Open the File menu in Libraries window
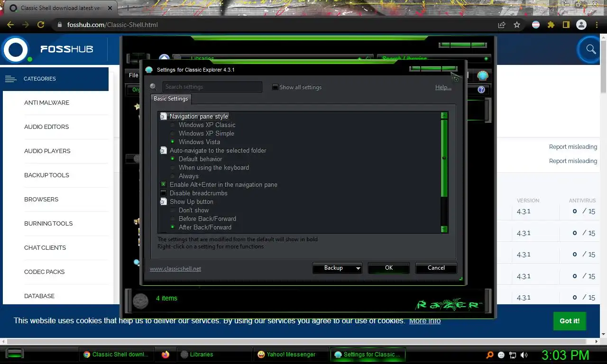Screen dimensions: 607x364 click(134, 75)
